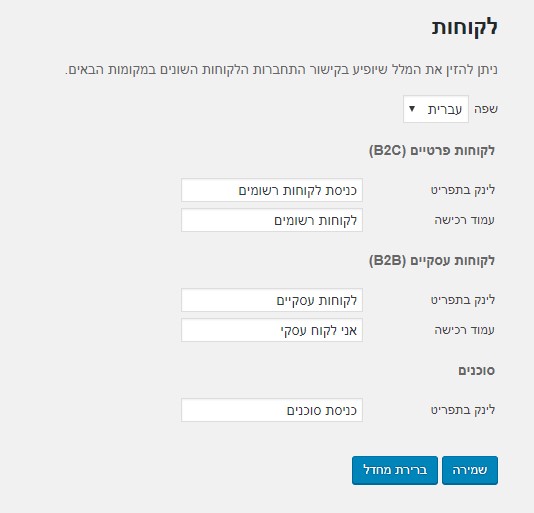Click the לינק בתפריט label under B2C
Screen dimensions: 534x513
462,190
